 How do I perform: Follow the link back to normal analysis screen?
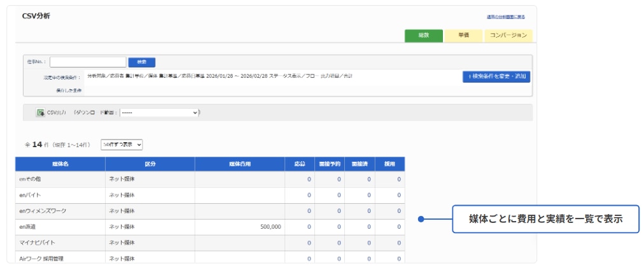[x=505, y=17]
